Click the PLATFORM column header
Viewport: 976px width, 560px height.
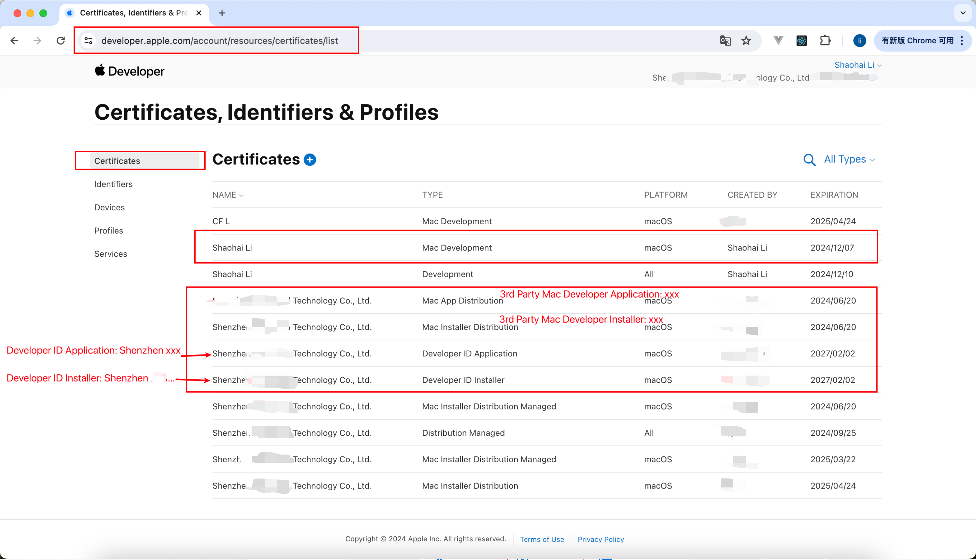coord(666,195)
